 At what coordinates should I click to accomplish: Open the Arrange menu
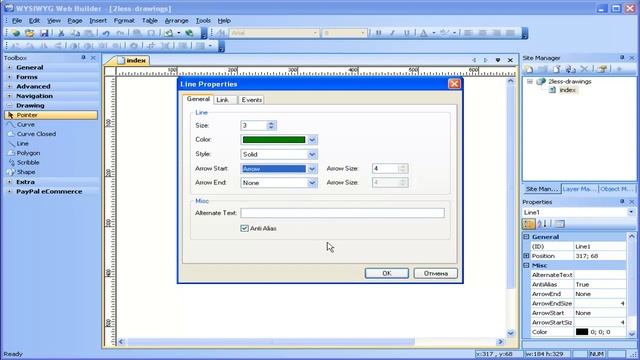point(176,20)
